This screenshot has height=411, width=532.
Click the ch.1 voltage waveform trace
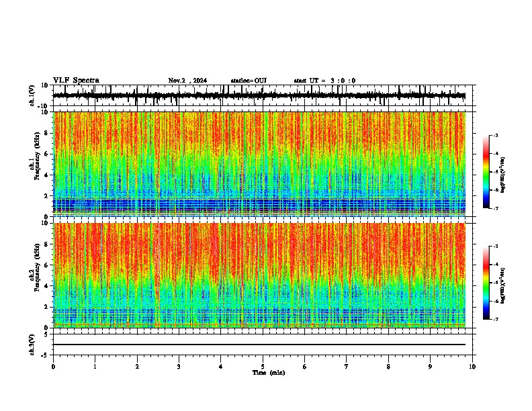coord(259,95)
